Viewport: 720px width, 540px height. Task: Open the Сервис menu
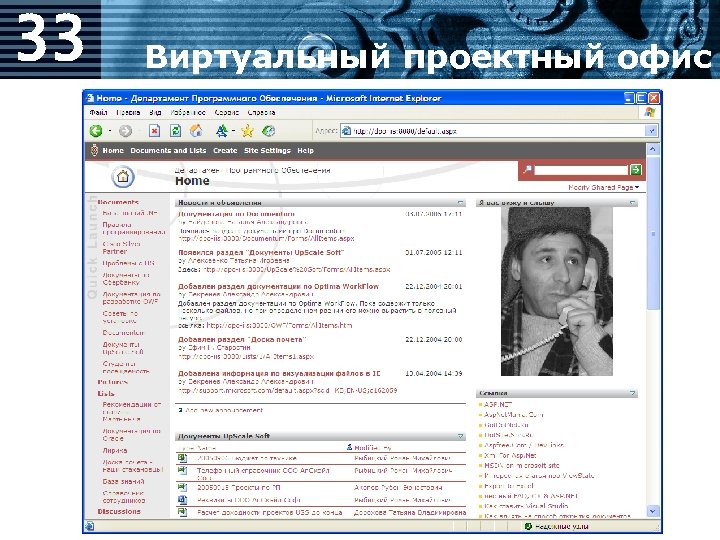pyautogui.click(x=227, y=112)
